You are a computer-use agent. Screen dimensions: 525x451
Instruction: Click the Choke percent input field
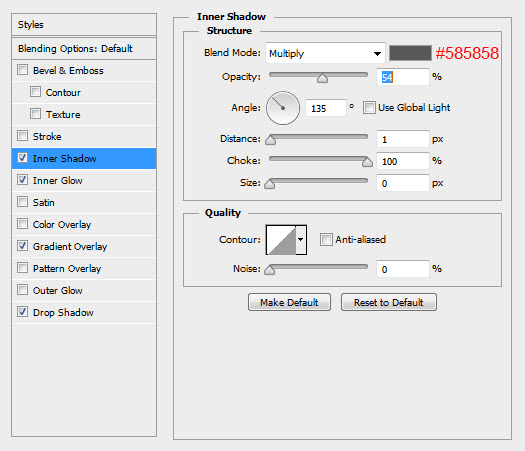(x=403, y=161)
